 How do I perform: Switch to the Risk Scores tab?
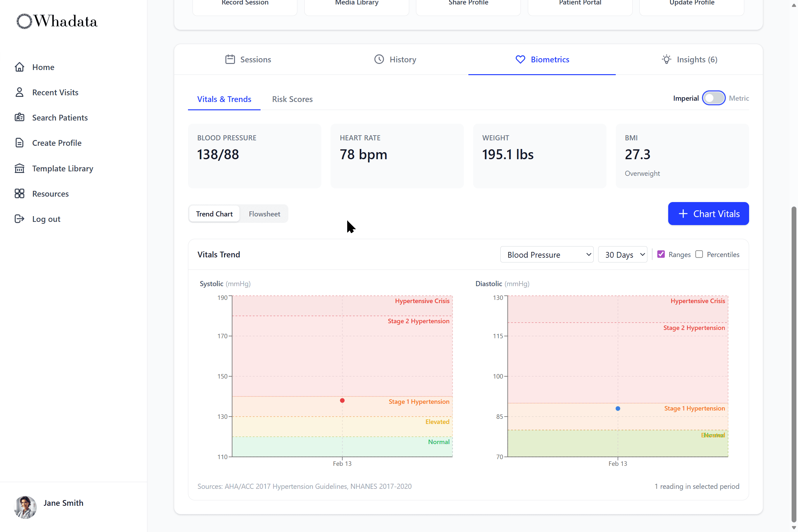point(293,99)
